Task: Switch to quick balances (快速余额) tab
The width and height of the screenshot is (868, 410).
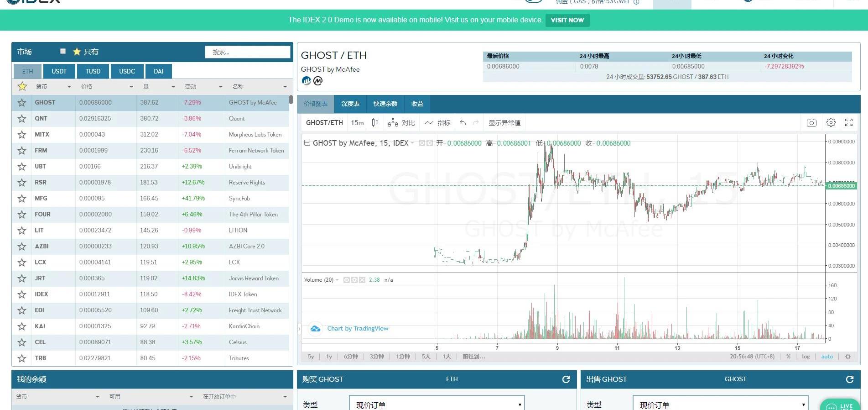Action: pyautogui.click(x=385, y=104)
